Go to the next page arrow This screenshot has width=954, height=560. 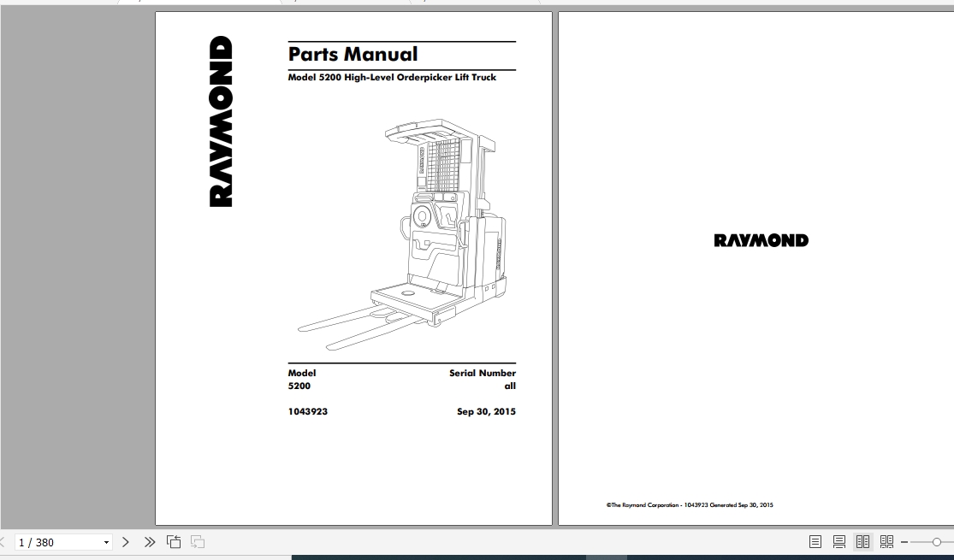click(x=126, y=541)
